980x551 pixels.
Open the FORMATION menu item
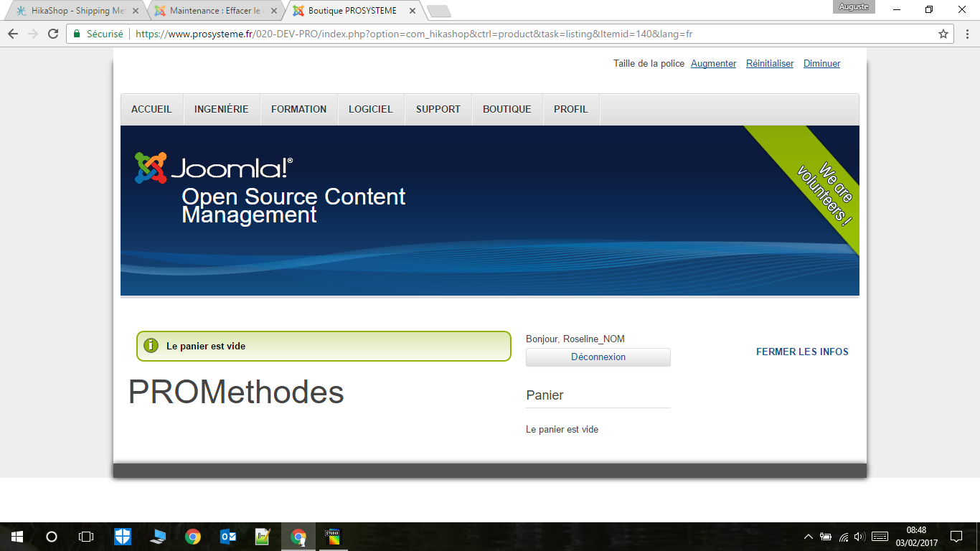[298, 109]
